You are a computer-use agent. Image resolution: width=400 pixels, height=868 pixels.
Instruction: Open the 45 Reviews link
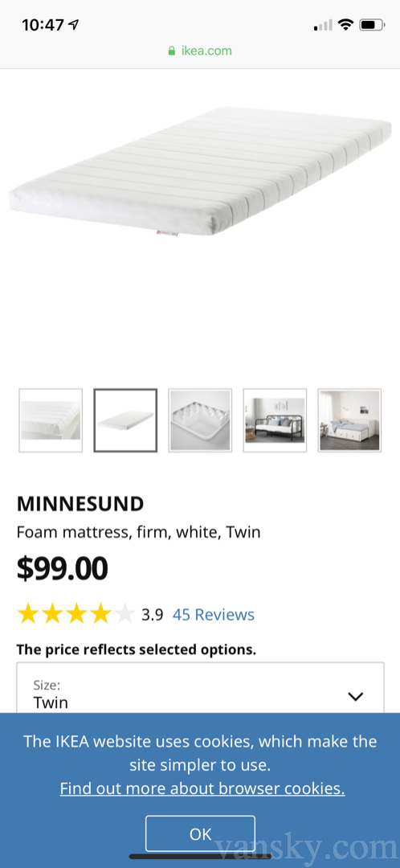[214, 615]
